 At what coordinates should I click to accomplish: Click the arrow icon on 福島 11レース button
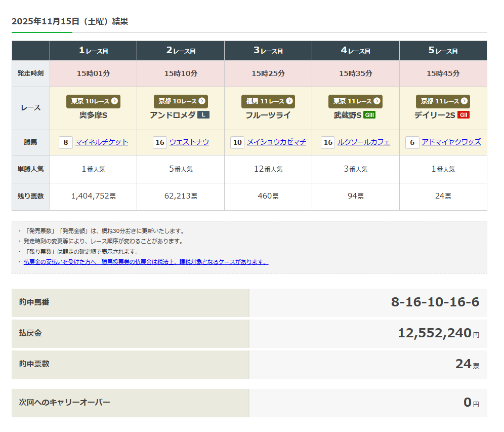[x=289, y=101]
